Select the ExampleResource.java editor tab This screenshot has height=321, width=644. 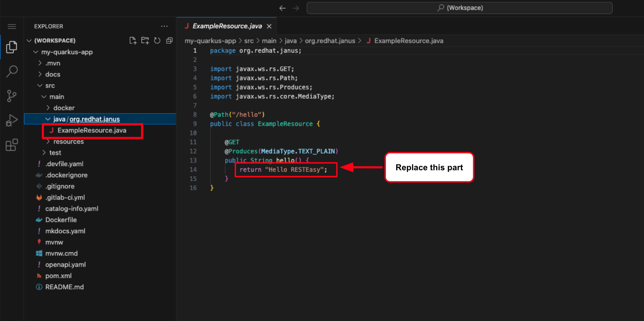(x=227, y=26)
